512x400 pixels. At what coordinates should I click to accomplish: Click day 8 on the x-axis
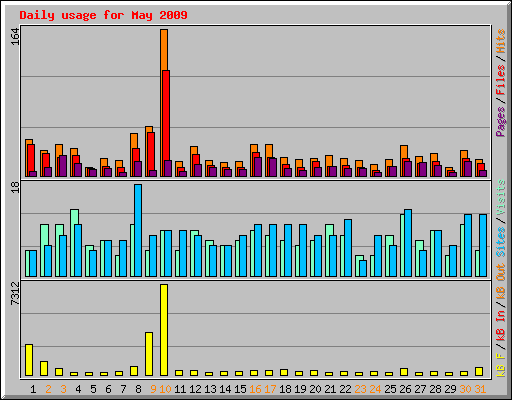coord(138,389)
